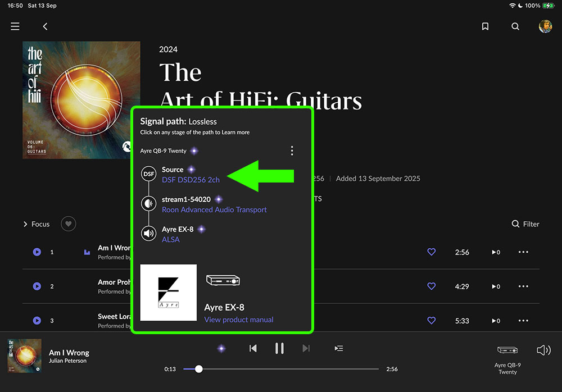Open View product manual link
Viewport: 562px width, 392px height.
239,320
